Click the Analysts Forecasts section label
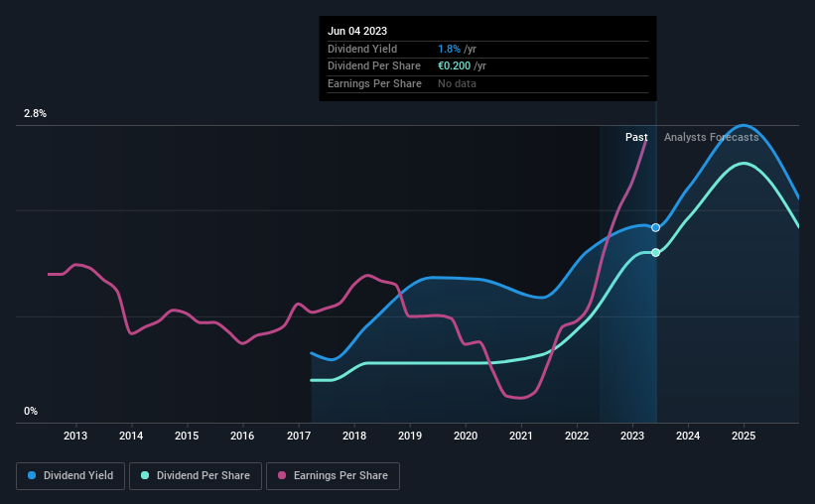 [711, 137]
